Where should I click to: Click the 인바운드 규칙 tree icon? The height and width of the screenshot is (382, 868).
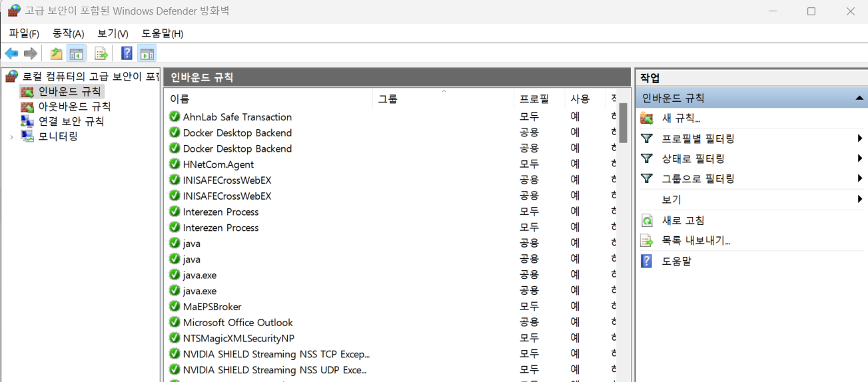click(x=27, y=91)
